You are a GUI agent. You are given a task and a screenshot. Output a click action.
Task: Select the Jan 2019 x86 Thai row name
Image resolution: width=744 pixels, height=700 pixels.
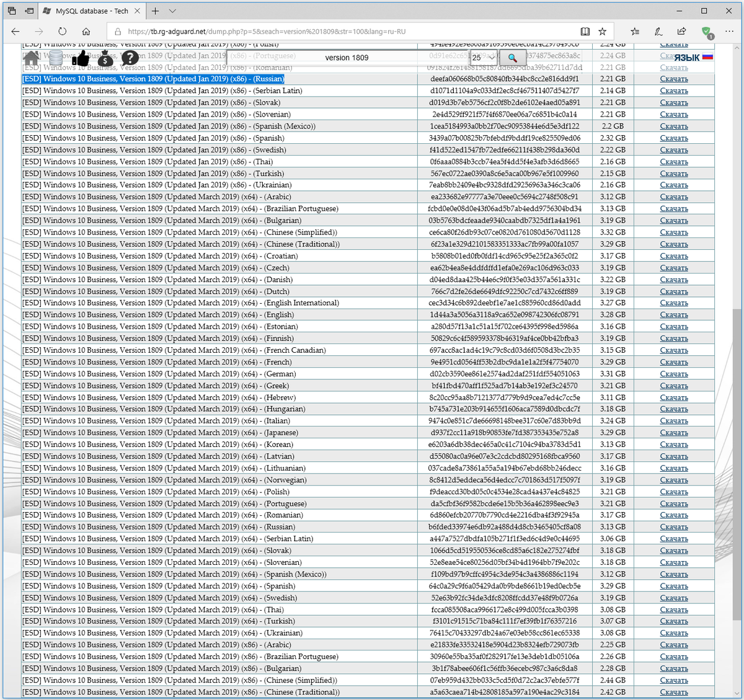[x=148, y=161]
